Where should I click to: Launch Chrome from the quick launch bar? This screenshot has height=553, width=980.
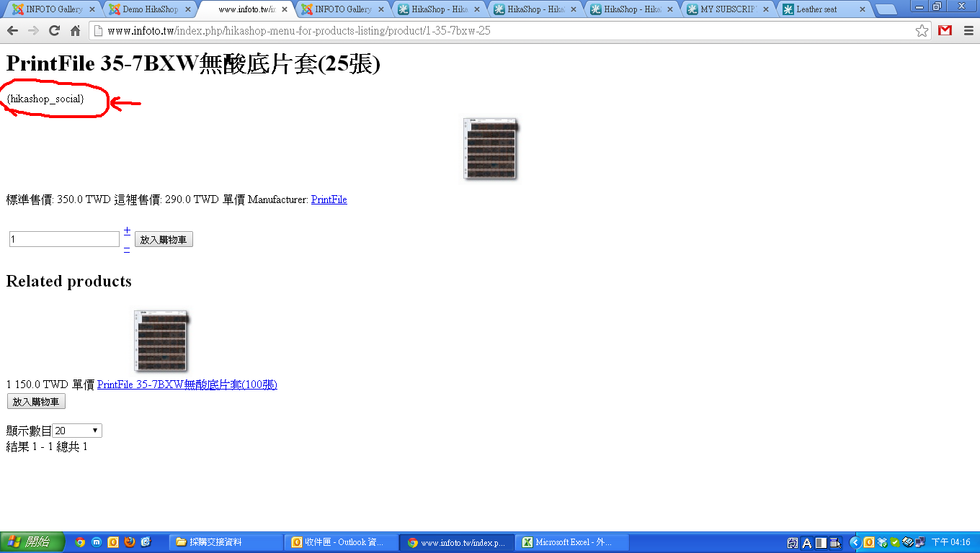80,542
